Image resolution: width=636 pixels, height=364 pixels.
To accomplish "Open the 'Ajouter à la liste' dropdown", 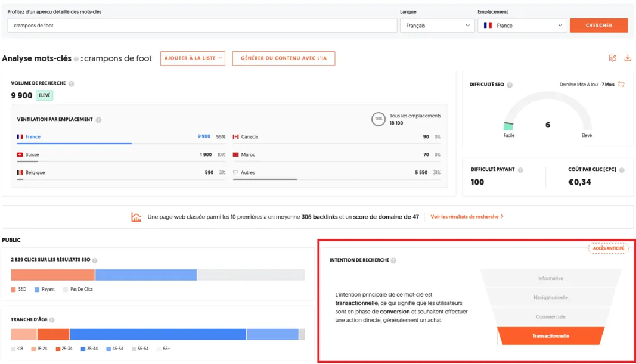I will coord(193,58).
